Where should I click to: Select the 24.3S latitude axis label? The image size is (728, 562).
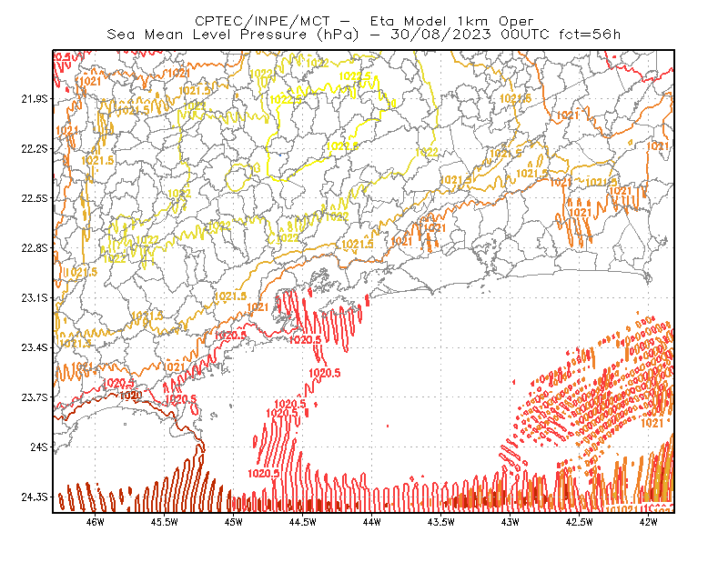[x=35, y=497]
